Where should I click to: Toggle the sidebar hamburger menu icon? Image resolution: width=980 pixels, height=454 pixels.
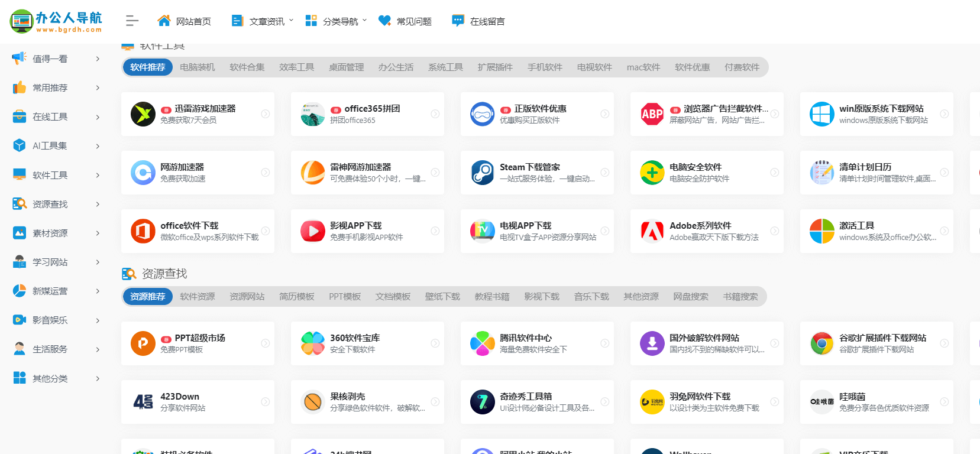coord(132,21)
